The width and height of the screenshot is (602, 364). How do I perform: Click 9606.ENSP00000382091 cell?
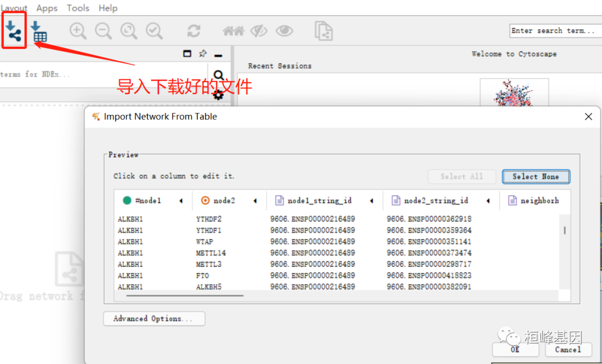point(429,287)
